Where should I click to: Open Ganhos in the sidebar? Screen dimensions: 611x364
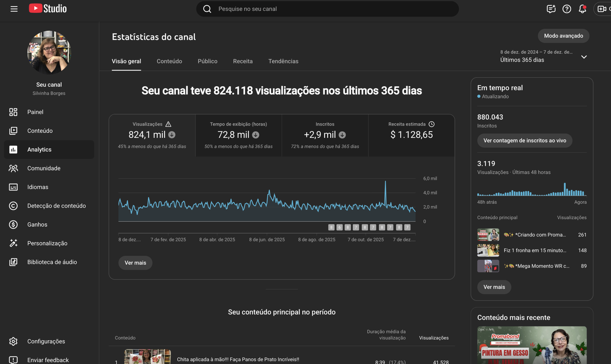click(x=37, y=224)
